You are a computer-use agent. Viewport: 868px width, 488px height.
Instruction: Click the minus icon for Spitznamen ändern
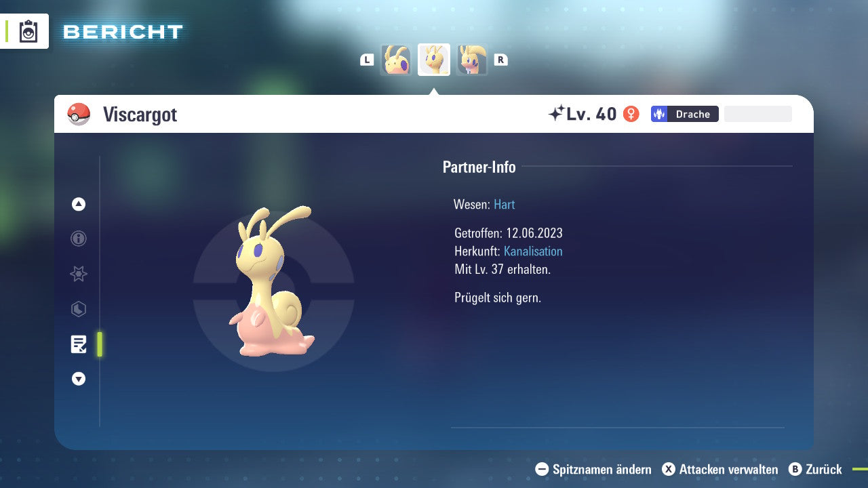(x=540, y=469)
